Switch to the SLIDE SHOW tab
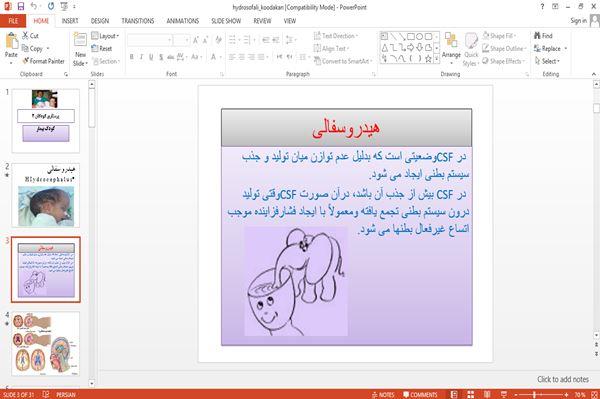Image resolution: width=600 pixels, height=399 pixels. pyautogui.click(x=226, y=21)
